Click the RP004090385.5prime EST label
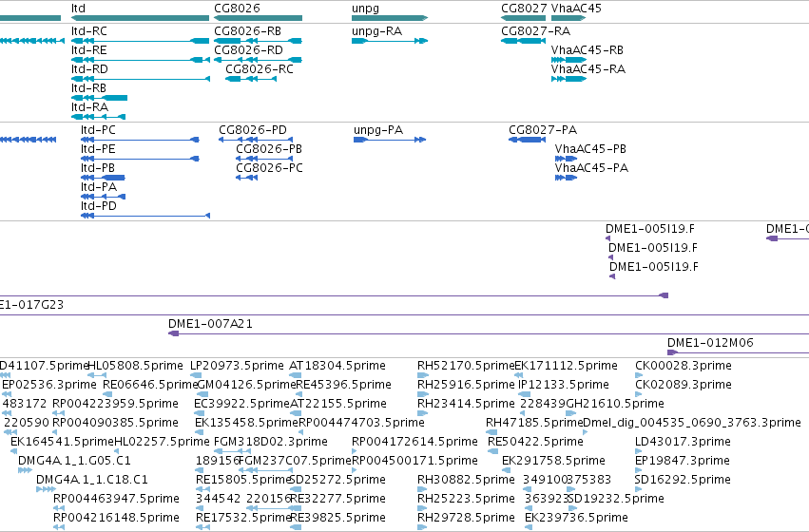The width and height of the screenshot is (809, 532). [x=116, y=423]
